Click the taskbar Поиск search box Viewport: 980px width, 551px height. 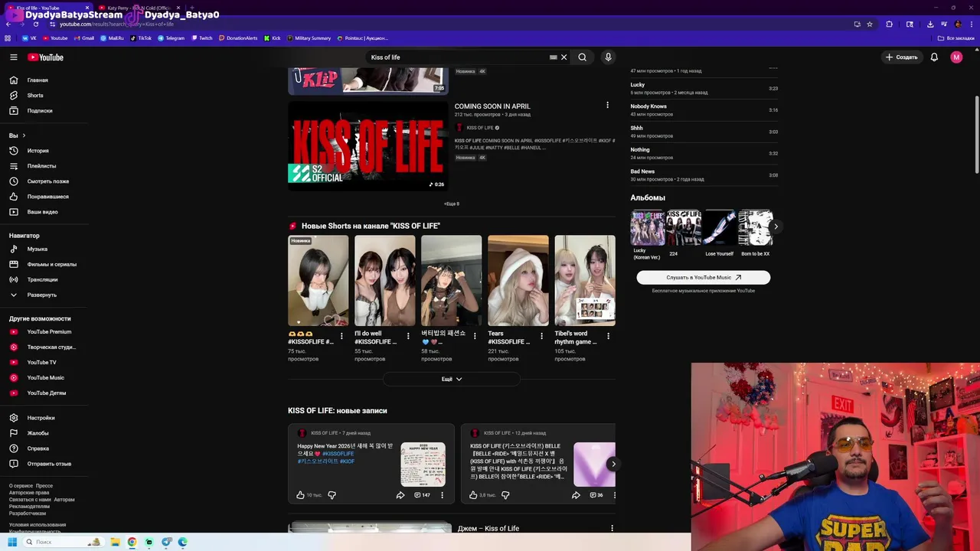click(x=63, y=542)
